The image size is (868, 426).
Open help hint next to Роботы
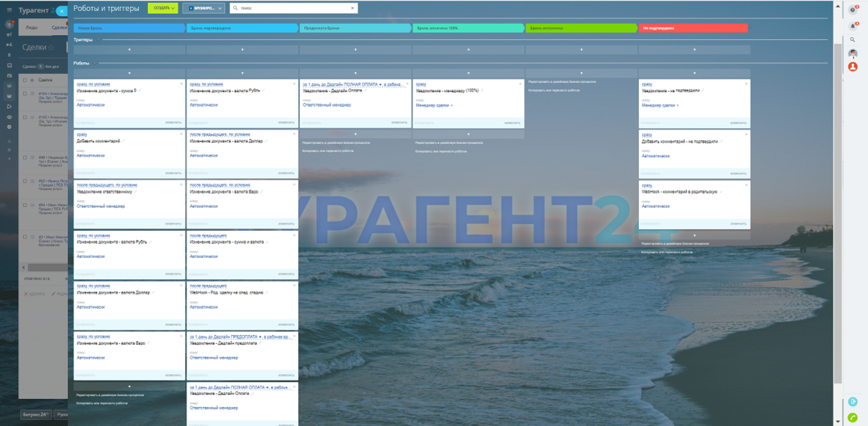pos(94,63)
